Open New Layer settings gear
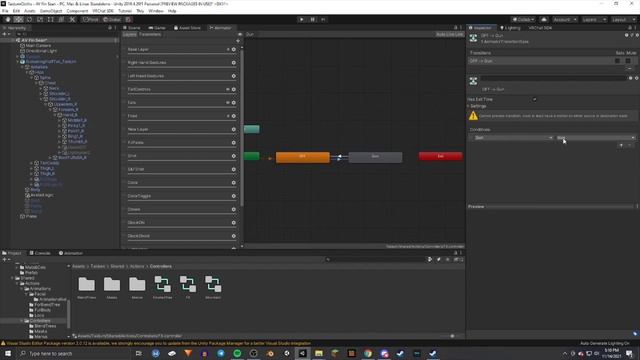 coord(234,129)
